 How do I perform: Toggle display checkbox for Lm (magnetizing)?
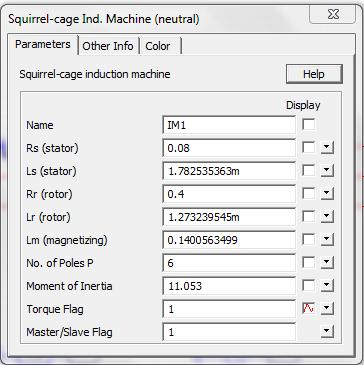tap(308, 240)
